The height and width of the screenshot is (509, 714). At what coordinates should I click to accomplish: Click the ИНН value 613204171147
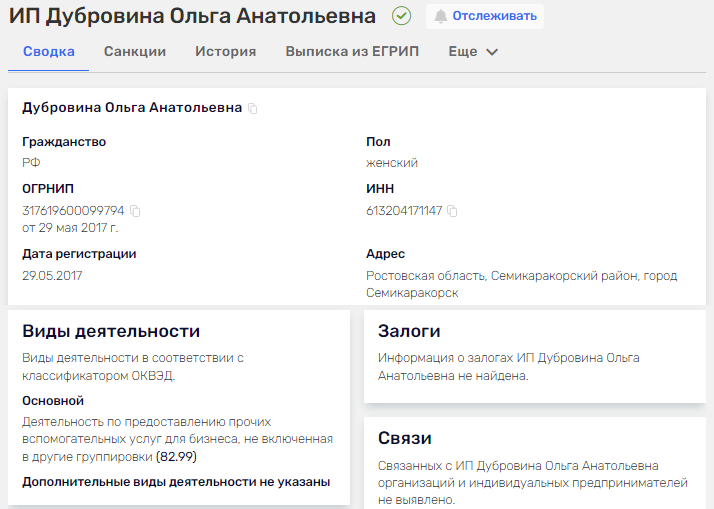(404, 211)
